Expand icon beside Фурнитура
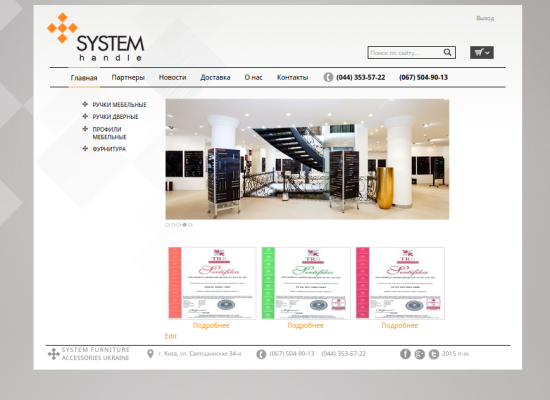 click(x=85, y=148)
